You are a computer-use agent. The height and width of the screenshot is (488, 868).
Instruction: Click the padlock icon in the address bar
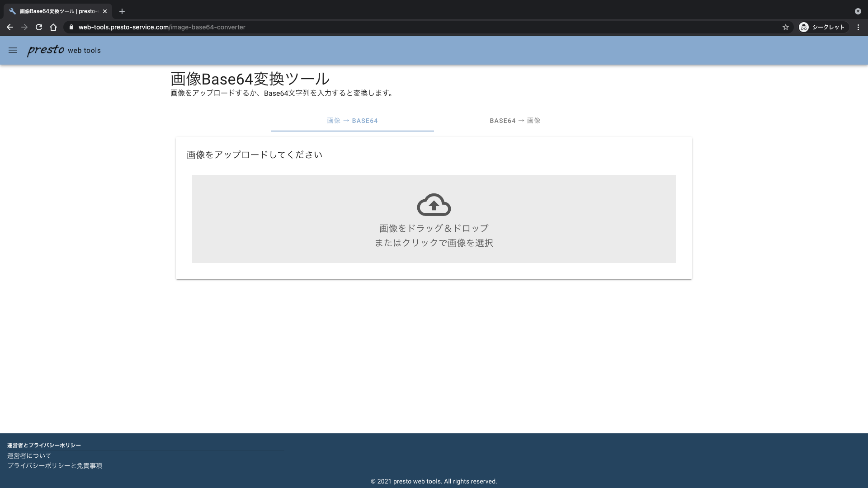(x=71, y=27)
